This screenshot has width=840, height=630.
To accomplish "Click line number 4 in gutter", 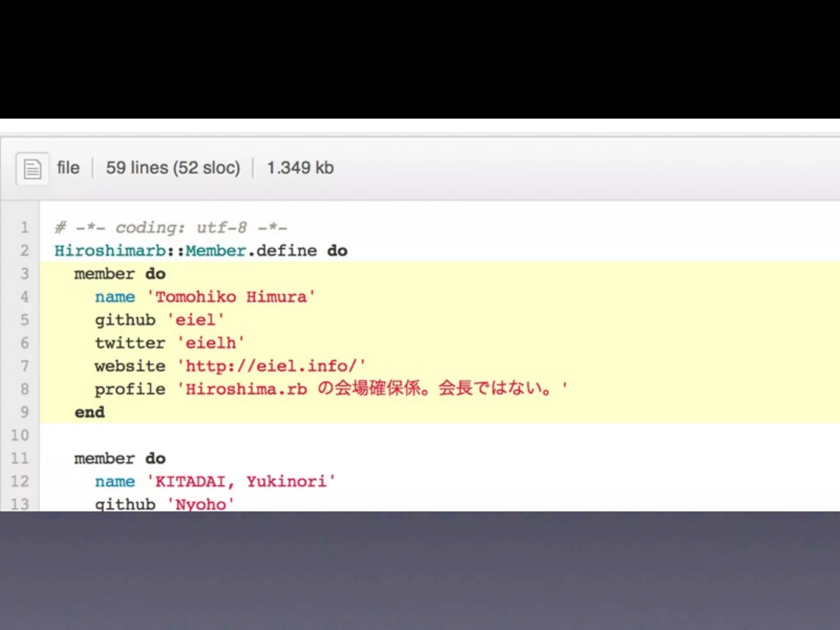I will coord(25,297).
